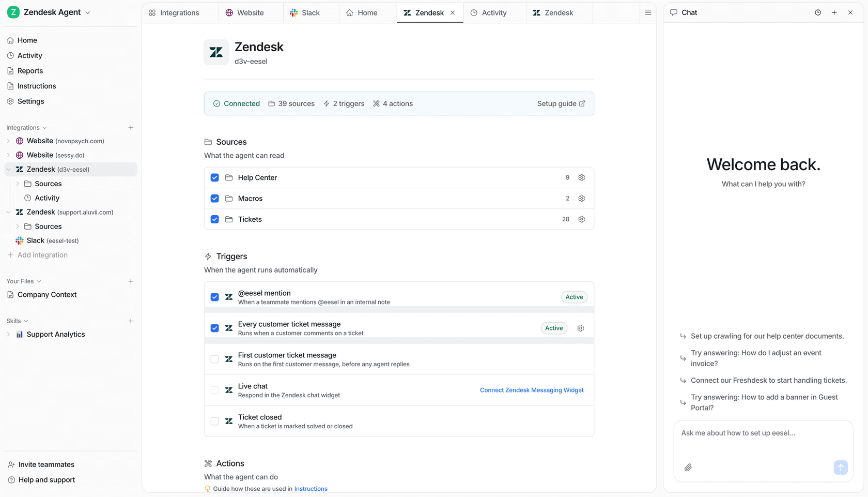Expand the Website (novopsych.com) integration
The width and height of the screenshot is (868, 497).
[x=8, y=141]
